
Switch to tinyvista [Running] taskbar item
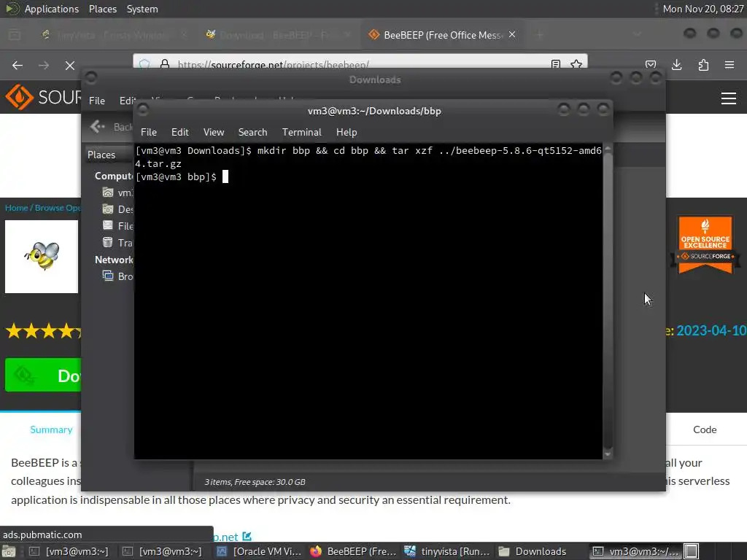coord(447,551)
